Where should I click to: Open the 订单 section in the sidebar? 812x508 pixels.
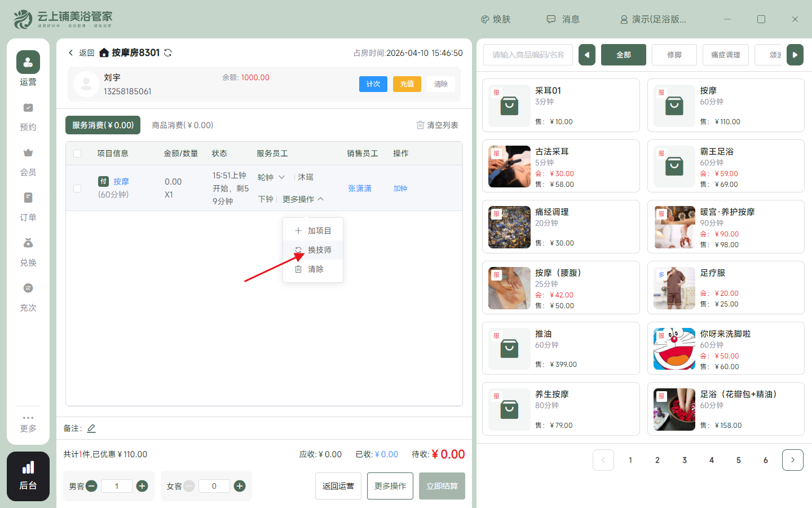[28, 206]
